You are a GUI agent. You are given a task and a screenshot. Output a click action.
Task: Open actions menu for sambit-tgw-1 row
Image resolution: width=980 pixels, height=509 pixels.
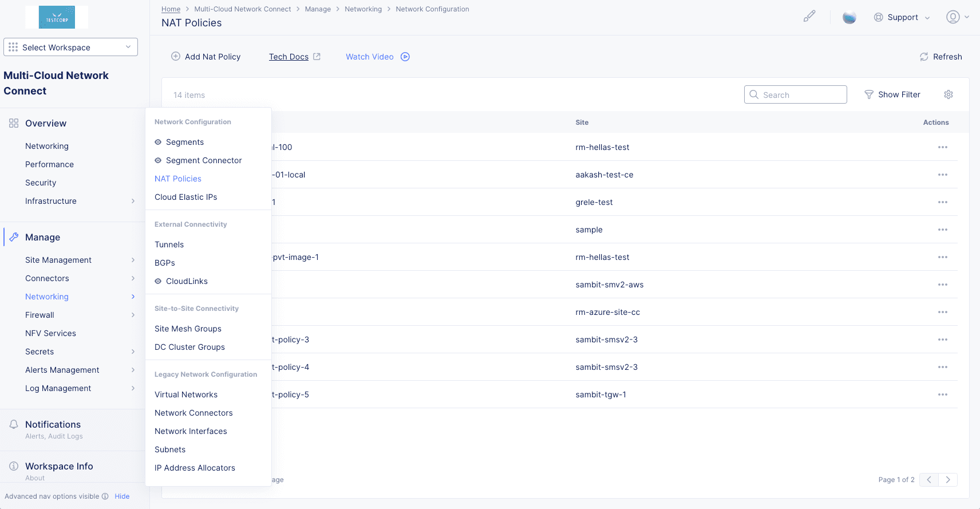pos(942,394)
